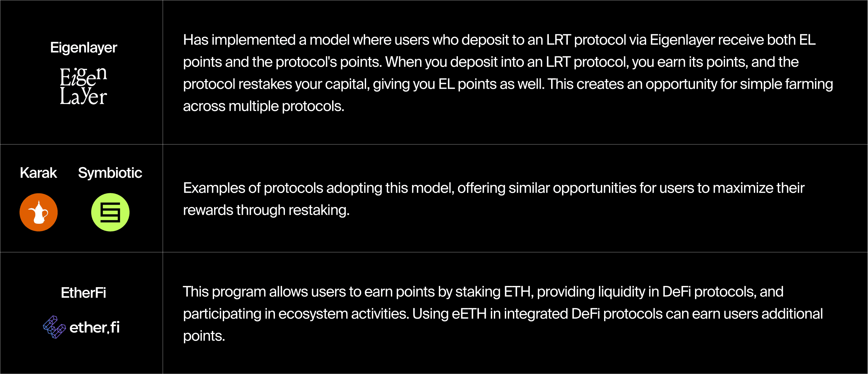Select the Symbiotic heading label

coord(110,173)
